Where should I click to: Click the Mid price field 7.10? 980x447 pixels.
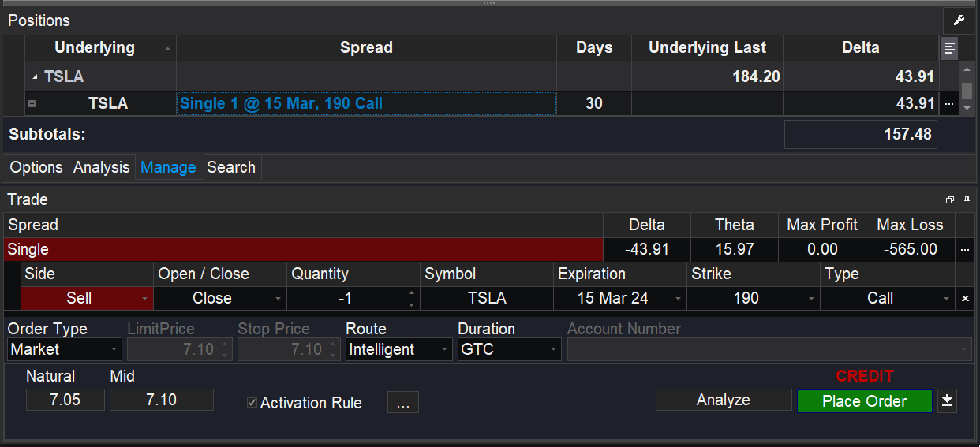(162, 400)
